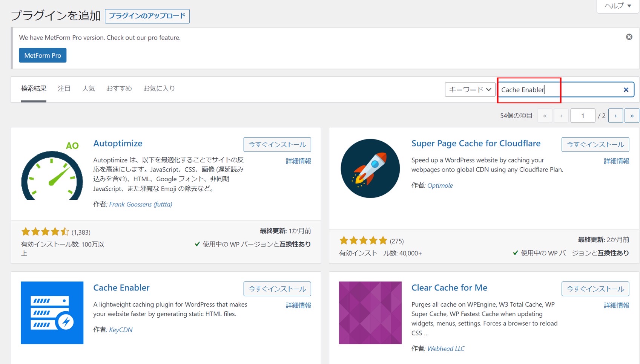Click 最終更新: 1か月前 text
Screen dimensions: 640x364
285,231
